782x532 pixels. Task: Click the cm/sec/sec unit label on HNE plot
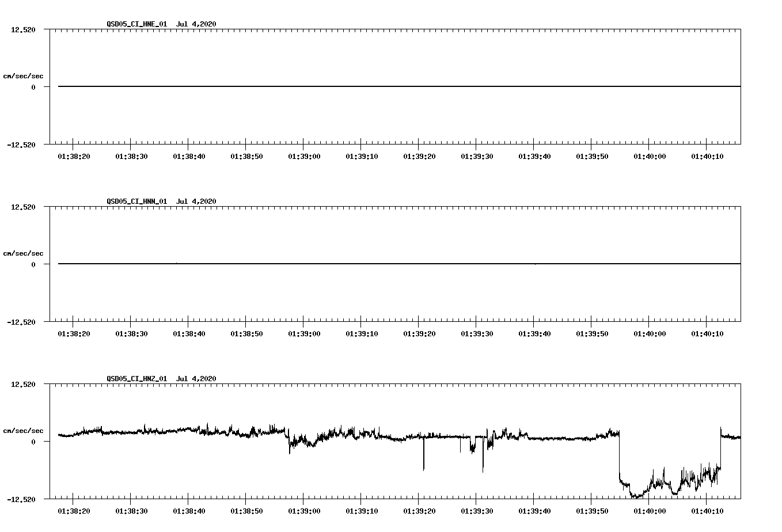tap(23, 76)
